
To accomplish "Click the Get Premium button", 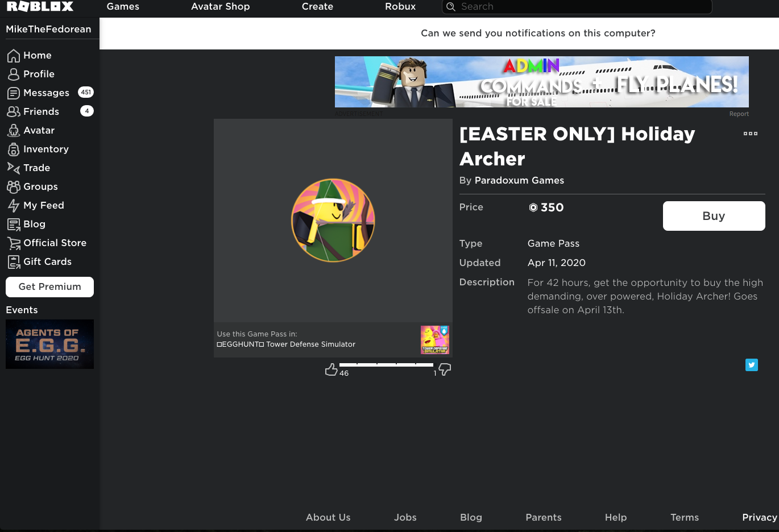I will point(49,287).
